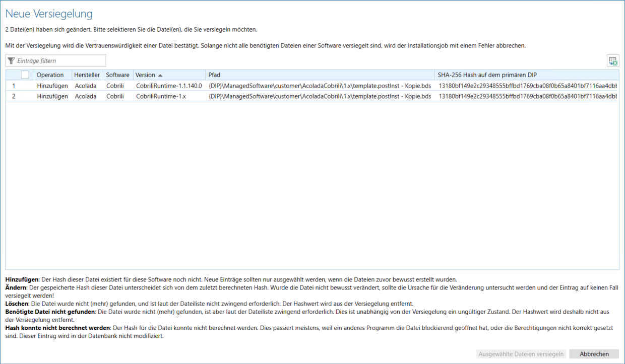Click the CobriliRuntime-1.x version cell
625x364 pixels.
[161, 96]
